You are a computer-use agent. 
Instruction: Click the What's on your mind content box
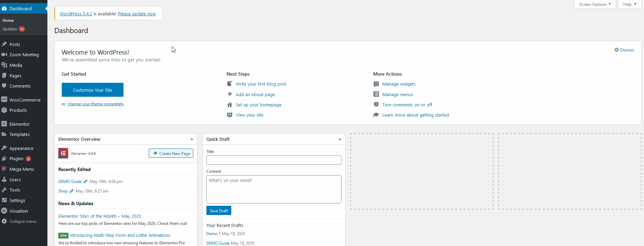(274, 189)
